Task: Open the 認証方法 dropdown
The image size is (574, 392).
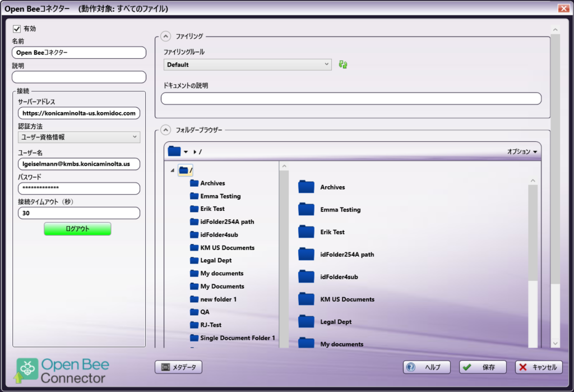Action: click(79, 137)
